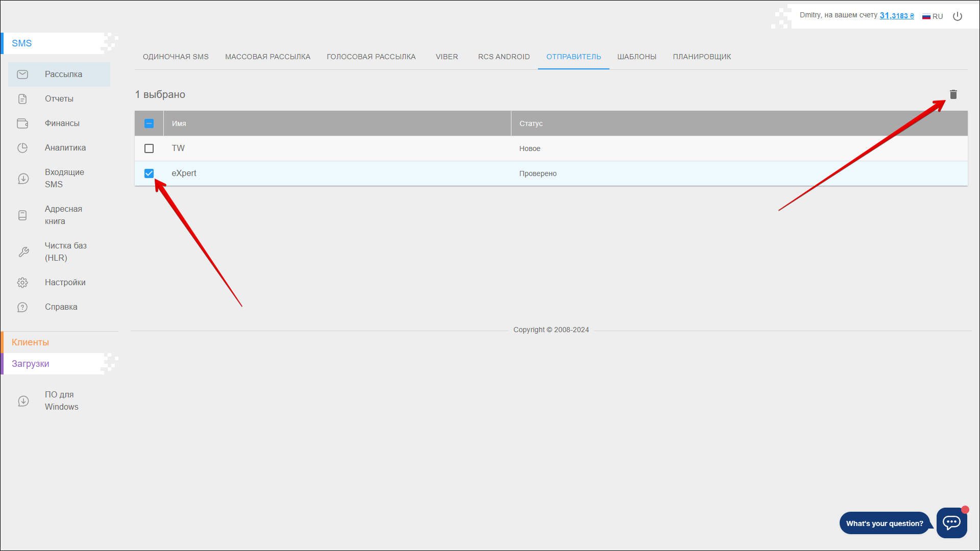Click the envelope icon beside Рассылка

(22, 74)
